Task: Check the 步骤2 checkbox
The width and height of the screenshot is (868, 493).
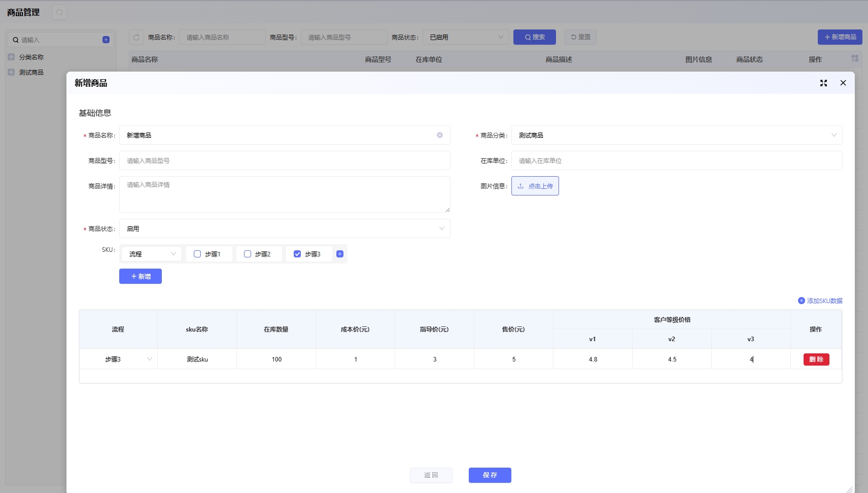Action: pyautogui.click(x=248, y=254)
